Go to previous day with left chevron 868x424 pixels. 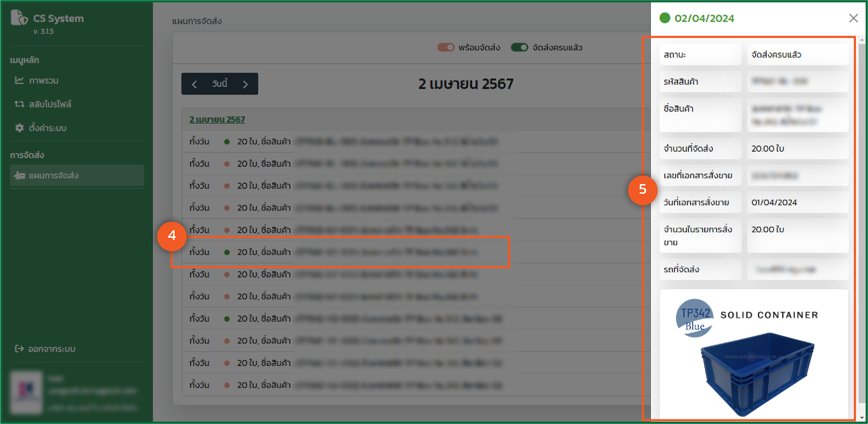point(194,84)
